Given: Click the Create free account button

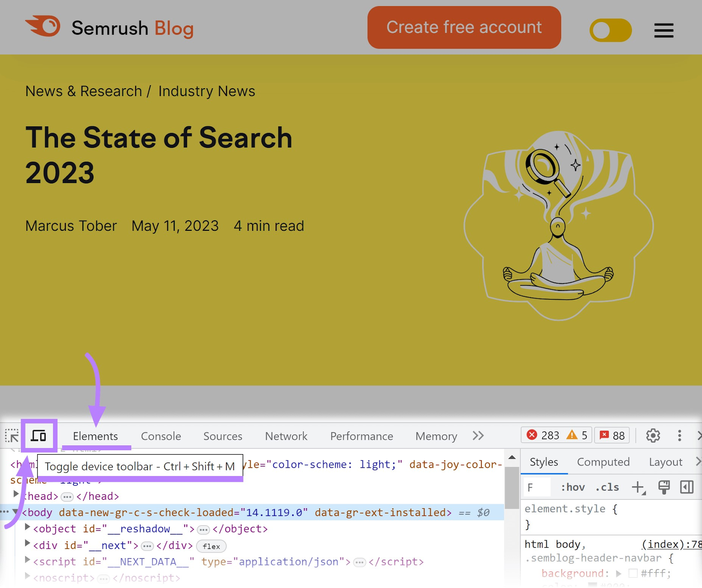Looking at the screenshot, I should (x=464, y=27).
